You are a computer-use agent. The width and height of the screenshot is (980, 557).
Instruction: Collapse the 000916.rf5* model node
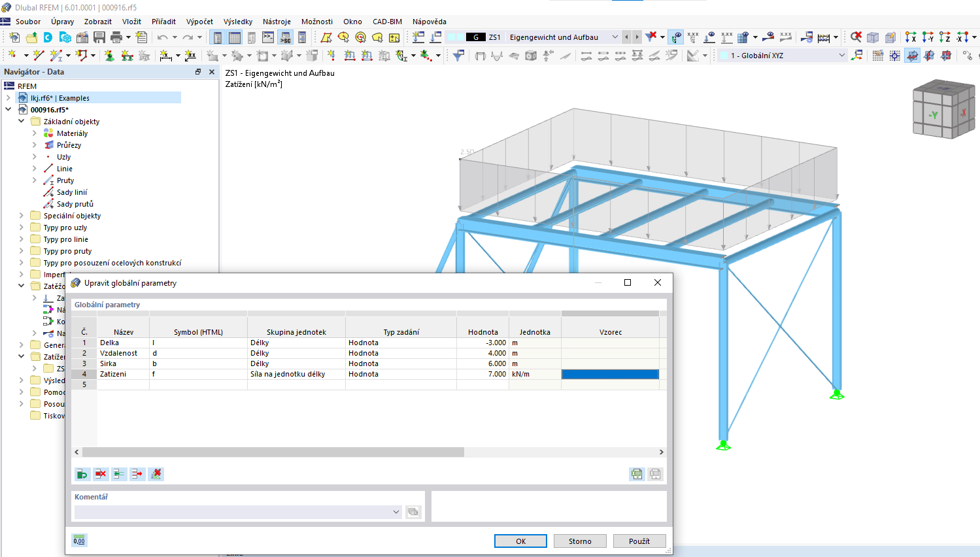pos(8,110)
